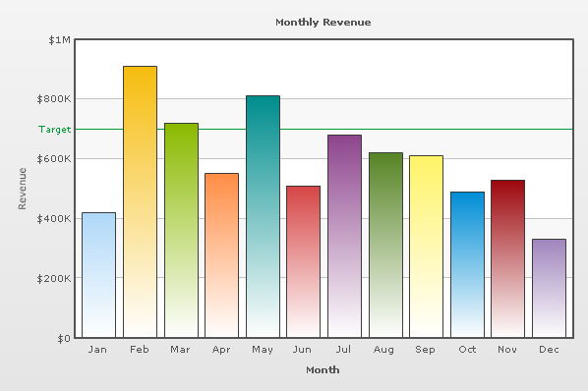Click the Jul month label
The width and height of the screenshot is (588, 391).
[343, 350]
